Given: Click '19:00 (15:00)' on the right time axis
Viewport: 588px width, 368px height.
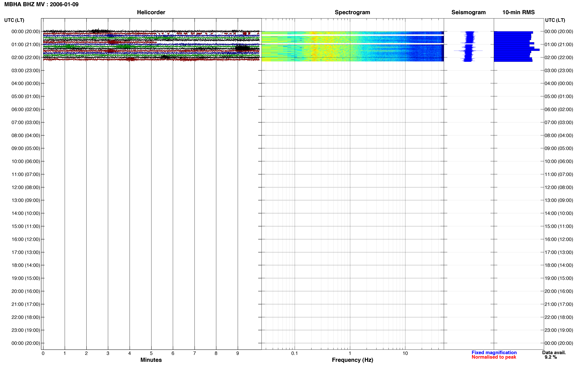Looking at the screenshot, I should pyautogui.click(x=559, y=278).
